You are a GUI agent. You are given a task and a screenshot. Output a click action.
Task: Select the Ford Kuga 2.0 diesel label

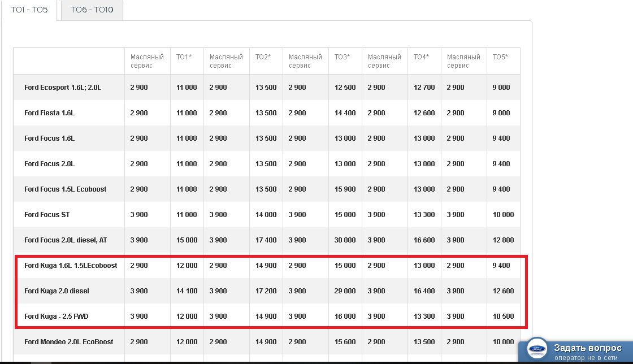coord(57,291)
